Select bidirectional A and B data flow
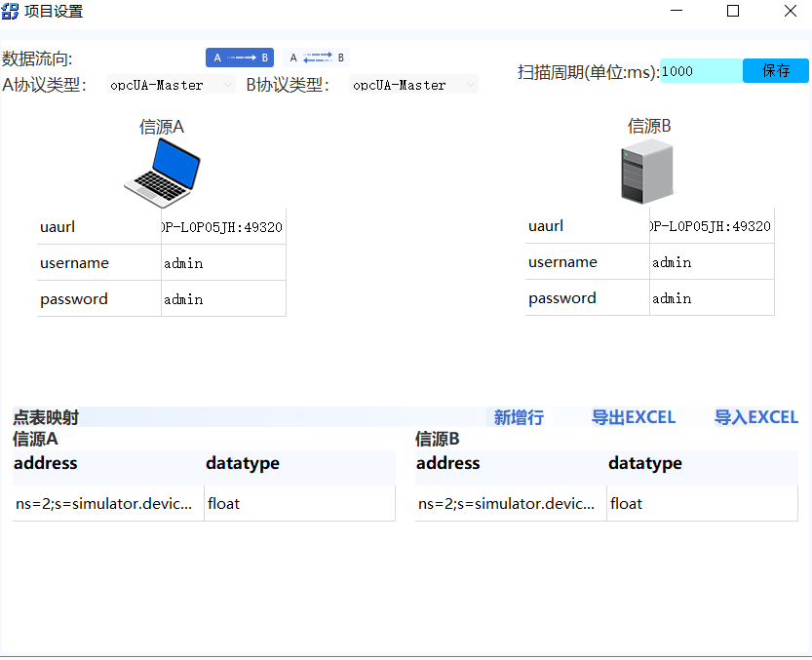 (316, 58)
